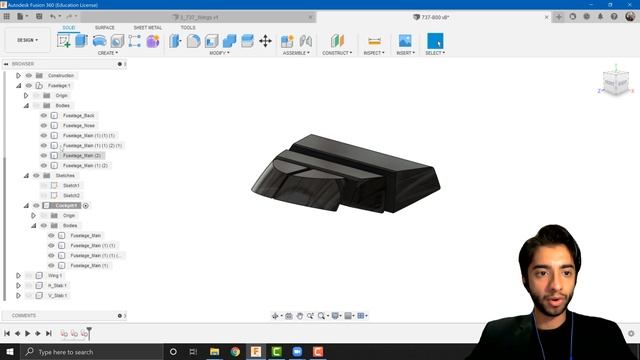Screen dimensions: 640x360
Task: Select the Press Pull tool
Action: point(176,41)
